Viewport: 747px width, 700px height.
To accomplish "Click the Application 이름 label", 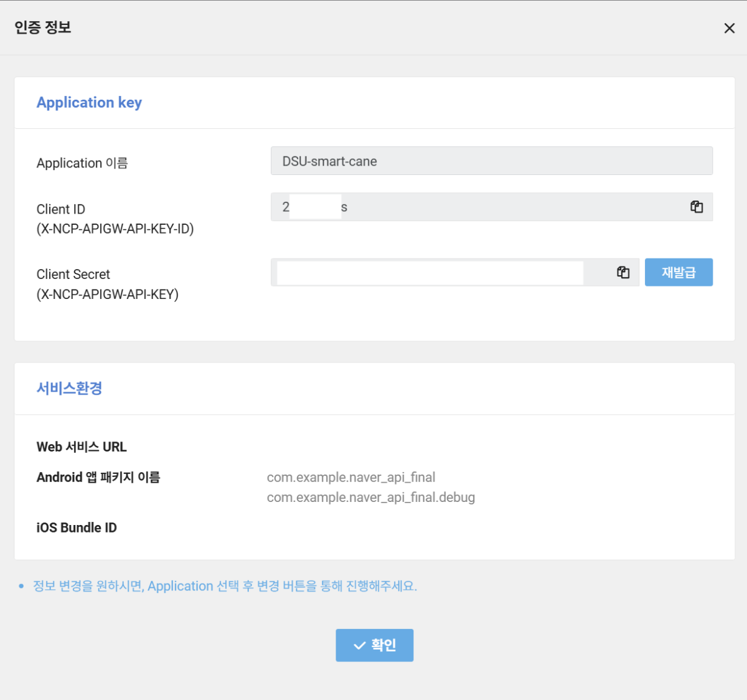I will [x=82, y=163].
